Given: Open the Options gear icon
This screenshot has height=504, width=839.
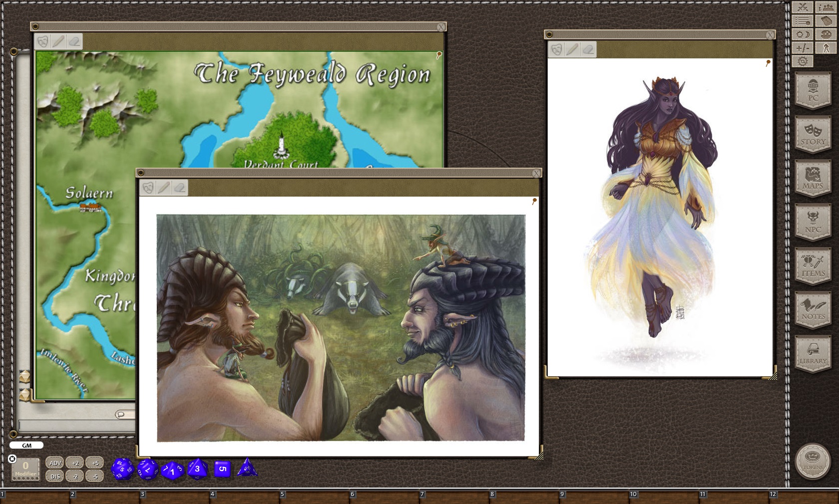Looking at the screenshot, I should click(803, 62).
